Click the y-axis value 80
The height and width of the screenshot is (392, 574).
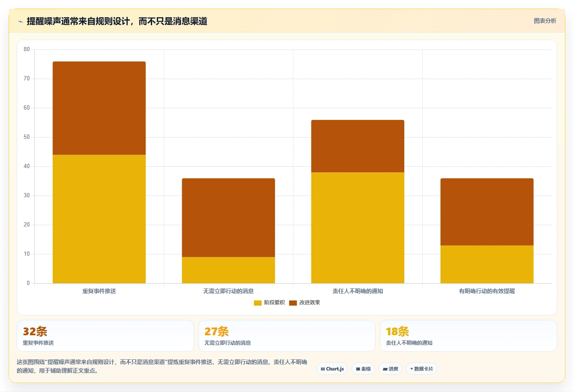tap(27, 49)
